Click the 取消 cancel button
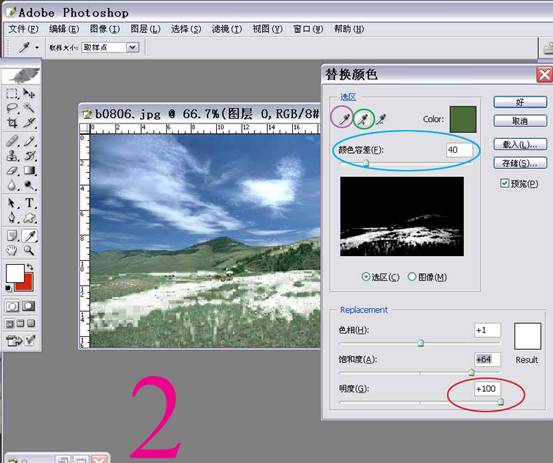The height and width of the screenshot is (463, 553). click(x=520, y=121)
